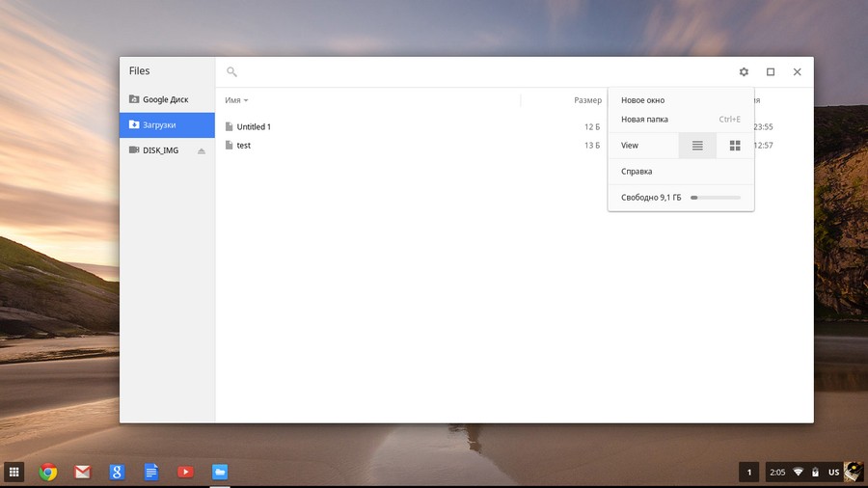868x488 pixels.
Task: Switch to grid thumbnail view icon
Action: [x=735, y=146]
